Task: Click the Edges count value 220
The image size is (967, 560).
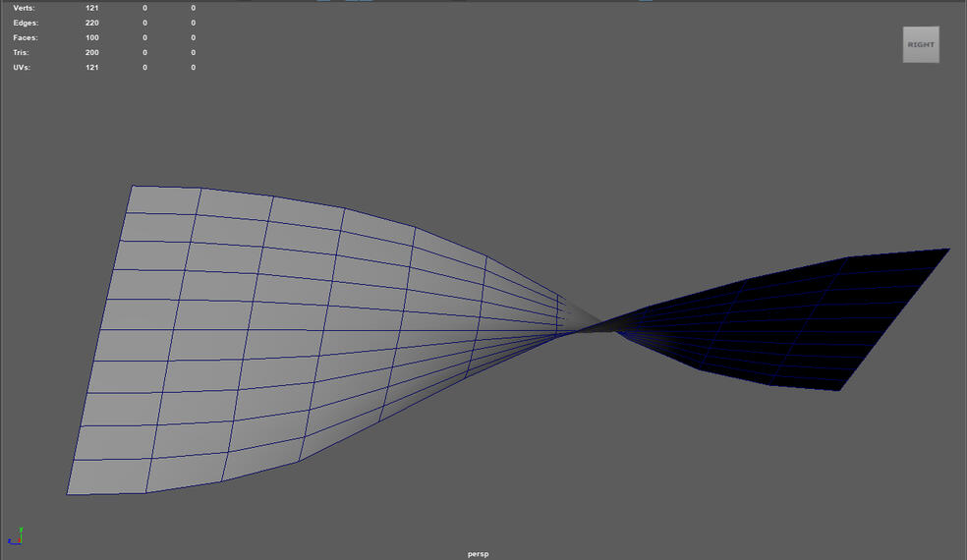Action: (91, 23)
